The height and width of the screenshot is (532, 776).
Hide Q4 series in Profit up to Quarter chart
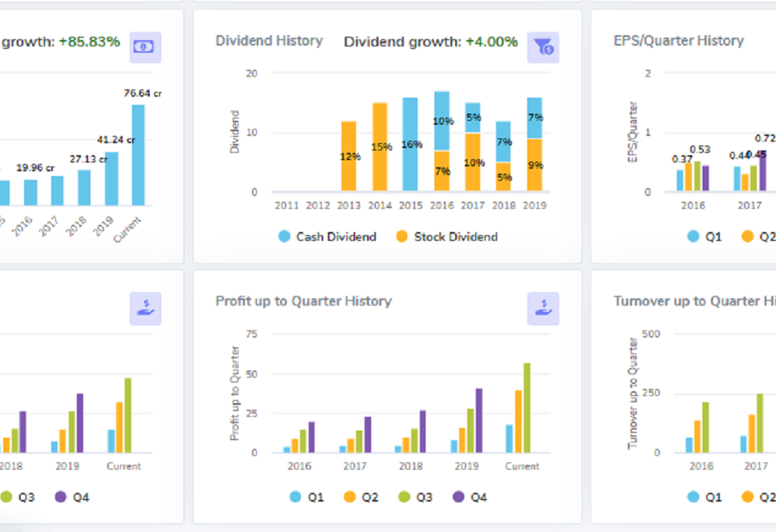[470, 497]
